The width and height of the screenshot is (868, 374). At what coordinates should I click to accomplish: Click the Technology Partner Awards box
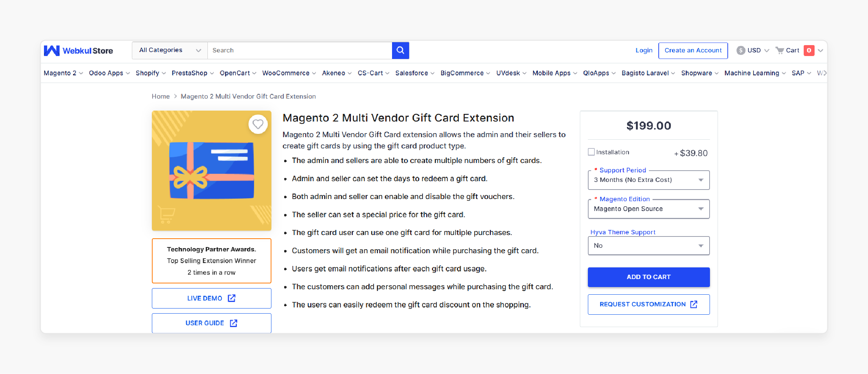tap(211, 261)
